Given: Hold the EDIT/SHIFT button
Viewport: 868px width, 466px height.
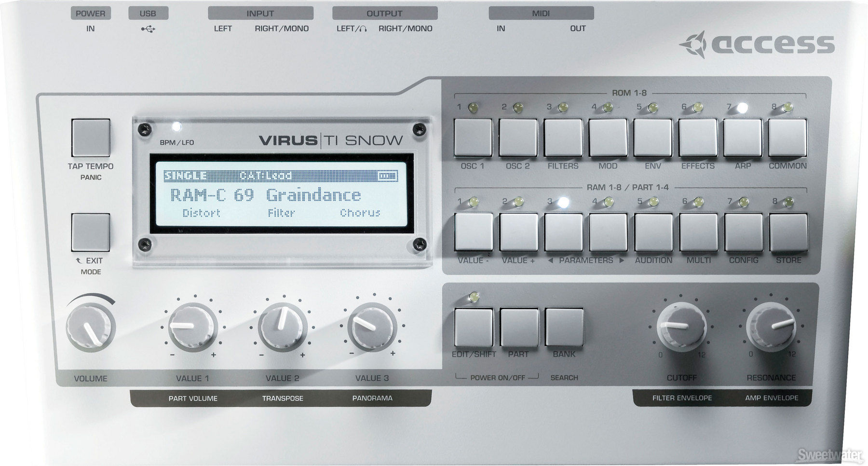Looking at the screenshot, I should tap(474, 327).
